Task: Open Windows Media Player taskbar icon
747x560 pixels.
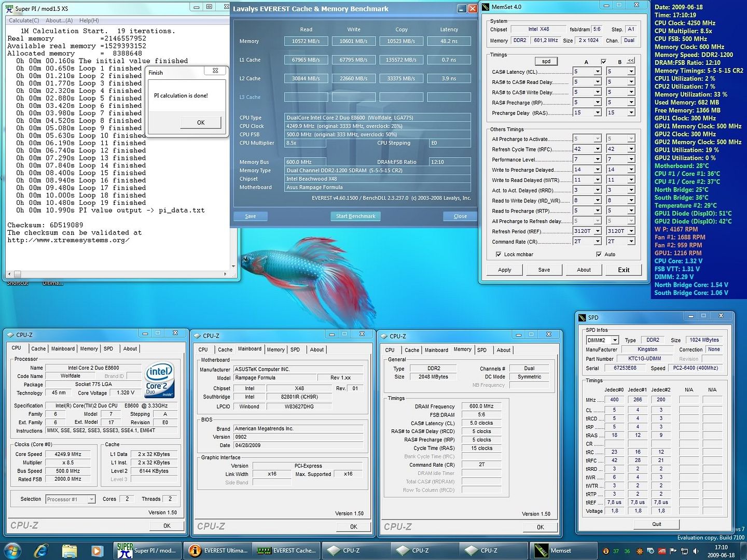Action: pyautogui.click(x=97, y=551)
